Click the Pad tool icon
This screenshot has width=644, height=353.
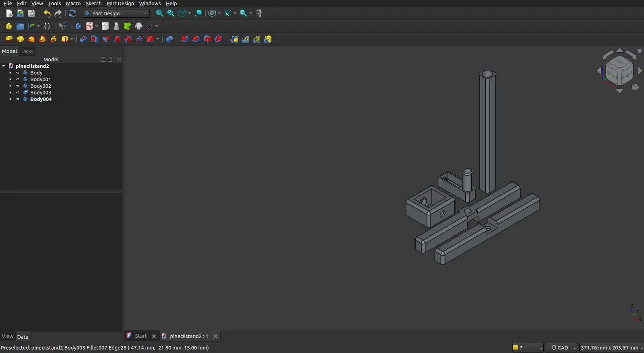9,39
